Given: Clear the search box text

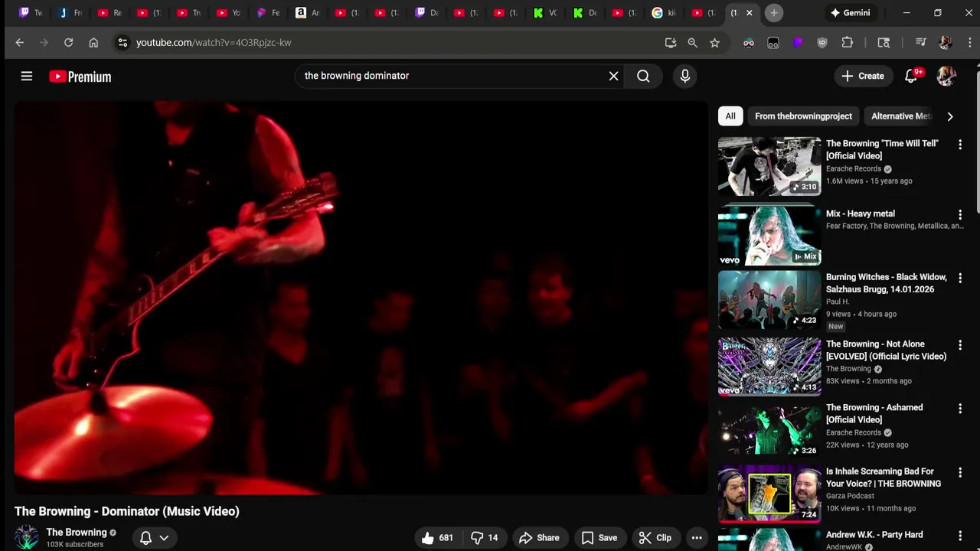Looking at the screenshot, I should click(613, 76).
